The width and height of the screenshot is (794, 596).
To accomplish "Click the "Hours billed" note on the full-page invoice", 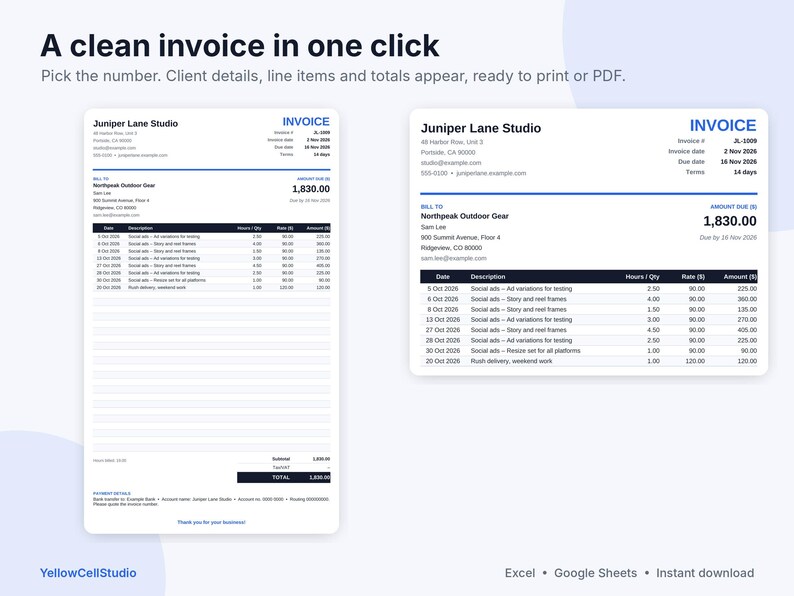I will pyautogui.click(x=110, y=460).
